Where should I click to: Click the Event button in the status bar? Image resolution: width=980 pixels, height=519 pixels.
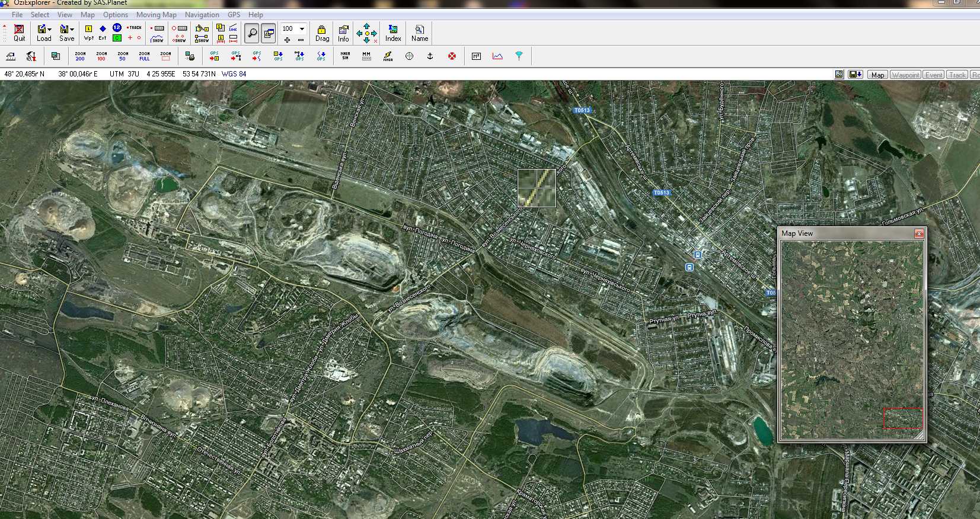click(x=933, y=75)
